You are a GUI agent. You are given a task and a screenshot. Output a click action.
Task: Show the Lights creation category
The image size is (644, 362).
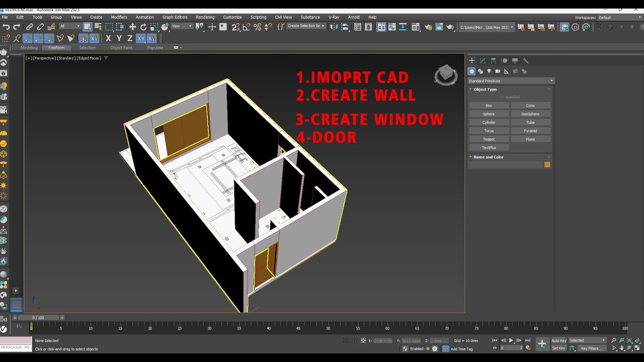pyautogui.click(x=489, y=71)
